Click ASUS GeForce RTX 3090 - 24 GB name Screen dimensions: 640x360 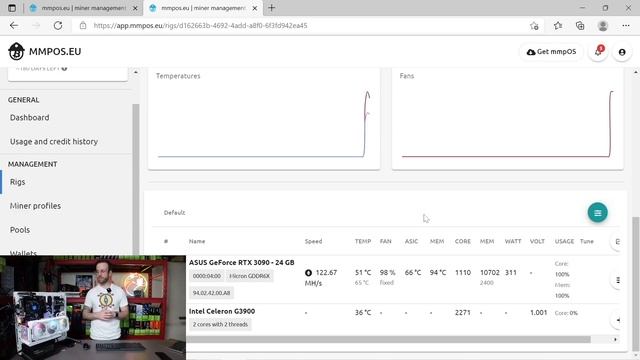point(242,262)
